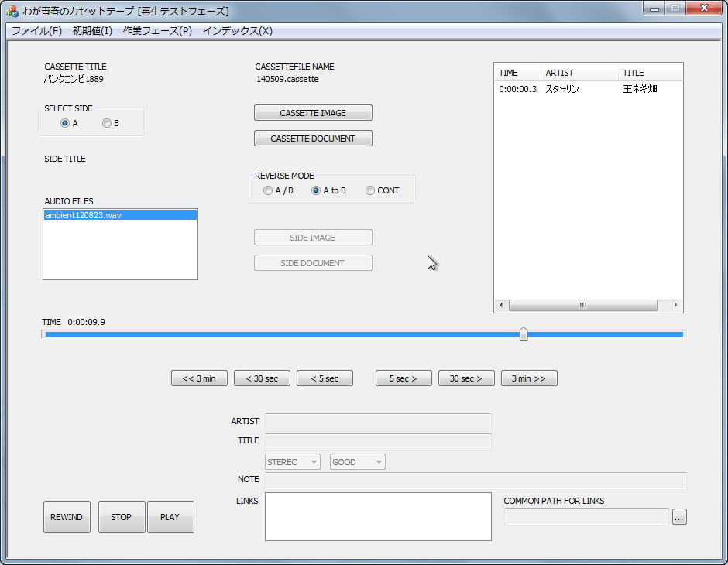Viewport: 728px width, 565px height.
Task: Click the ... browse button for links path
Action: coord(679,517)
